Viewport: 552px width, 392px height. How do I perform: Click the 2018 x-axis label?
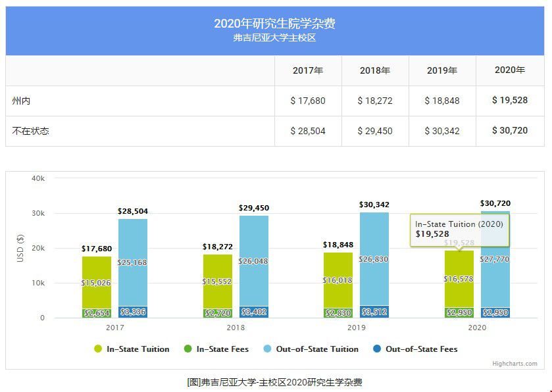tap(236, 328)
